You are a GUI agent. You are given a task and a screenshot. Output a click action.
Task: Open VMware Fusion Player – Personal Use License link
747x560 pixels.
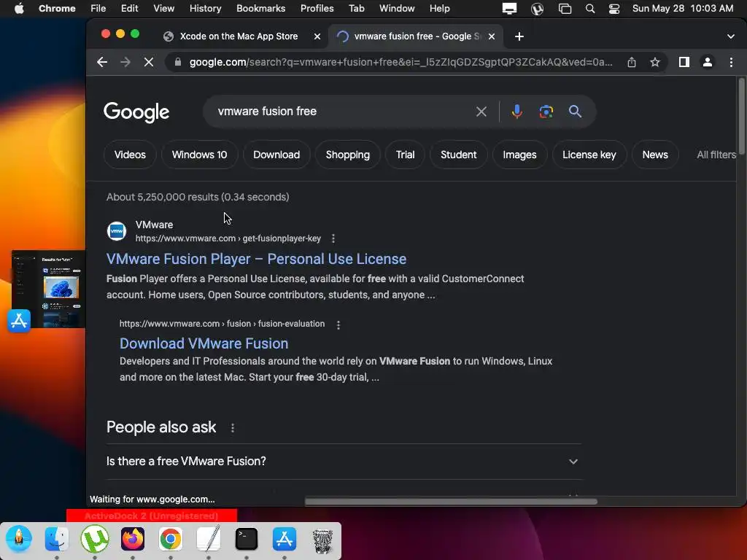tap(256, 259)
